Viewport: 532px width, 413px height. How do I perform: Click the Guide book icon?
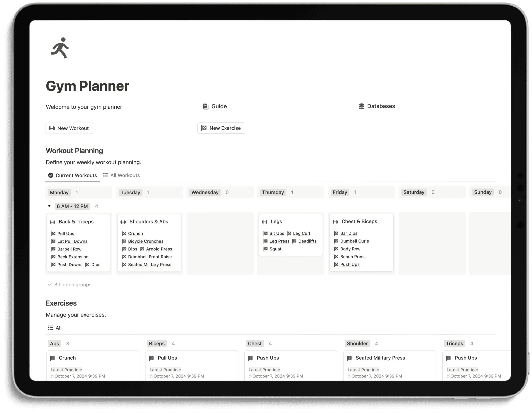[205, 106]
